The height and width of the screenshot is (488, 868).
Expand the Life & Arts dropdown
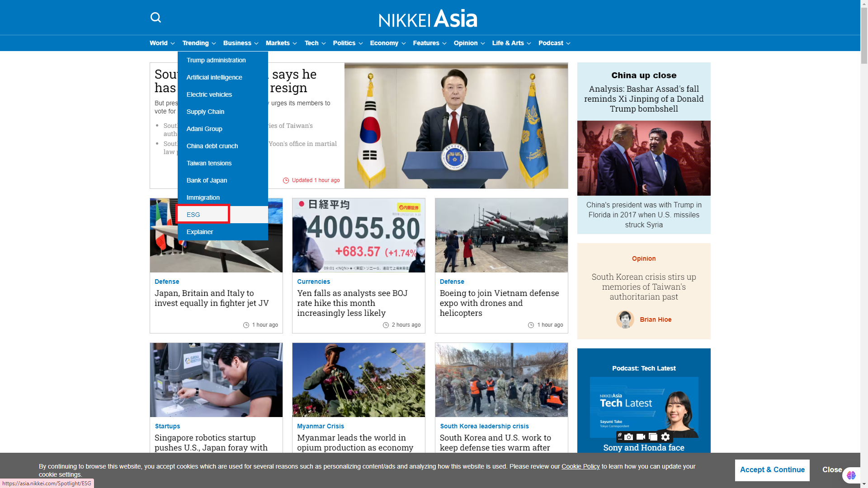click(511, 43)
